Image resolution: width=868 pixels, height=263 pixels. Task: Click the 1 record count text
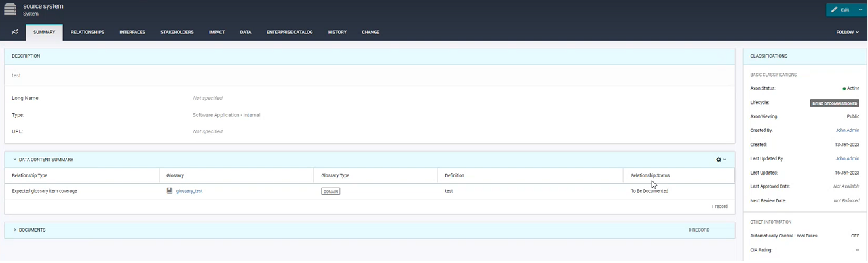(x=719, y=206)
